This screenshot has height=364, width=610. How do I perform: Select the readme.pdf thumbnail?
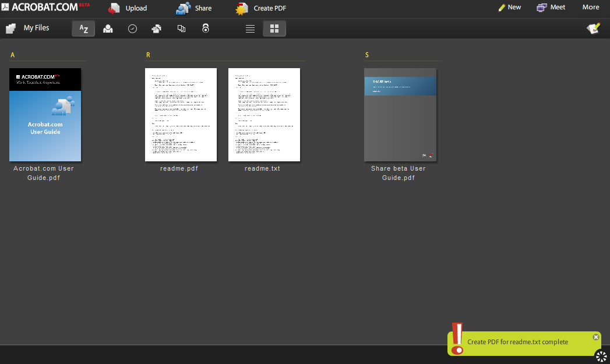point(181,115)
